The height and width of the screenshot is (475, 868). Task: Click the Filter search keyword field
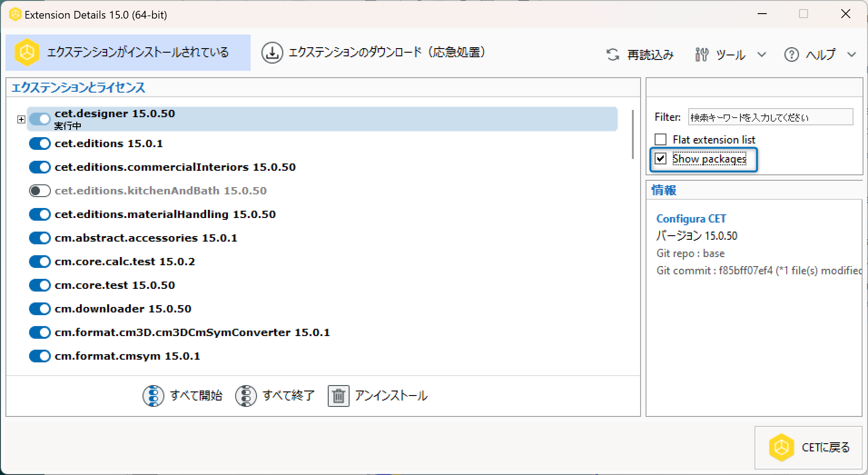770,117
